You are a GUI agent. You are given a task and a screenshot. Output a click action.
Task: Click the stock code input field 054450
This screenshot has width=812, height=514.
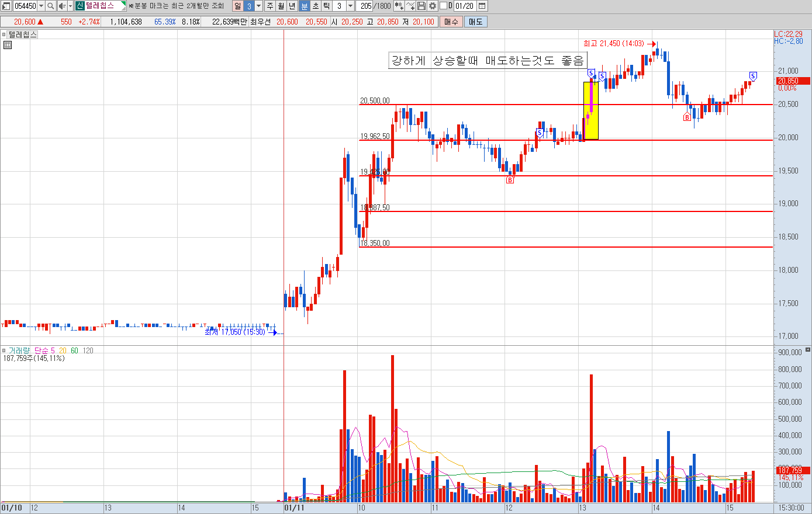pyautogui.click(x=25, y=6)
